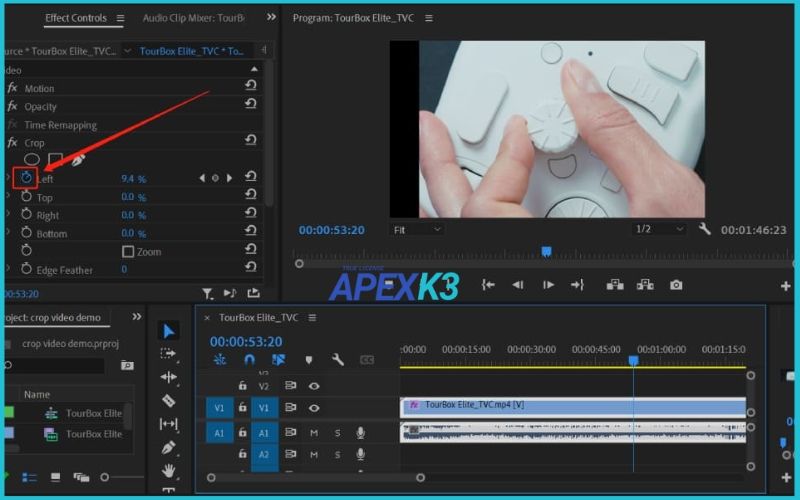
Task: Open timeline display settings wrench
Action: click(x=337, y=360)
